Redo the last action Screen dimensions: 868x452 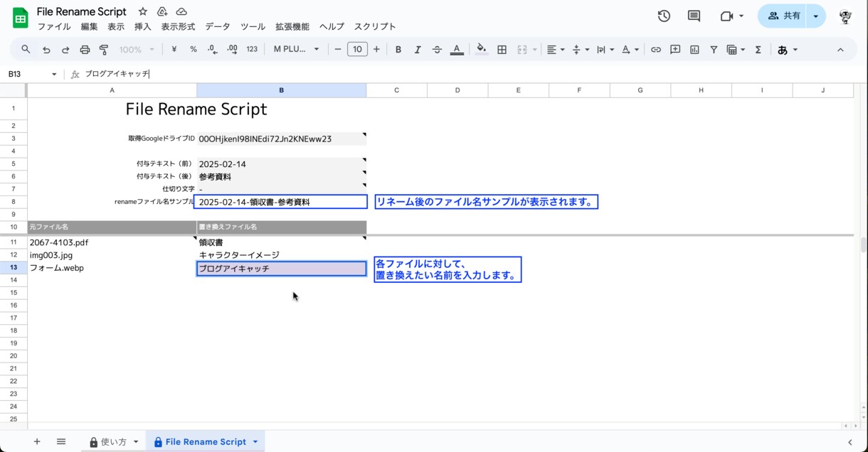tap(65, 49)
